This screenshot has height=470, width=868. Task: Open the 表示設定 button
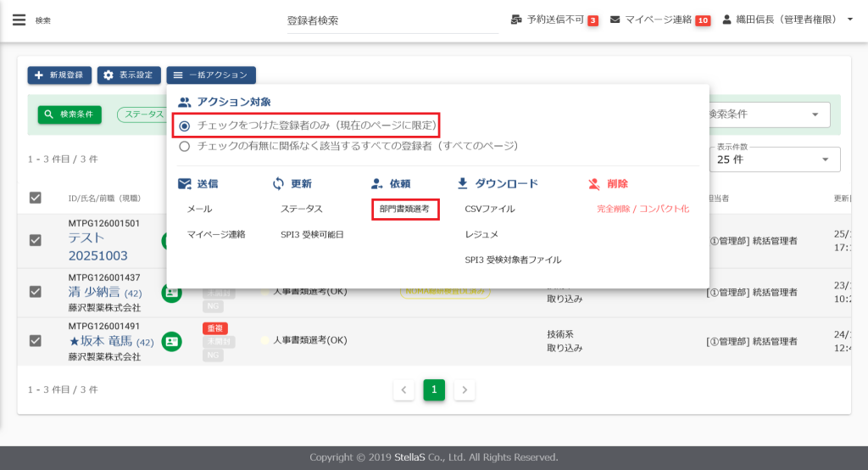pyautogui.click(x=129, y=76)
